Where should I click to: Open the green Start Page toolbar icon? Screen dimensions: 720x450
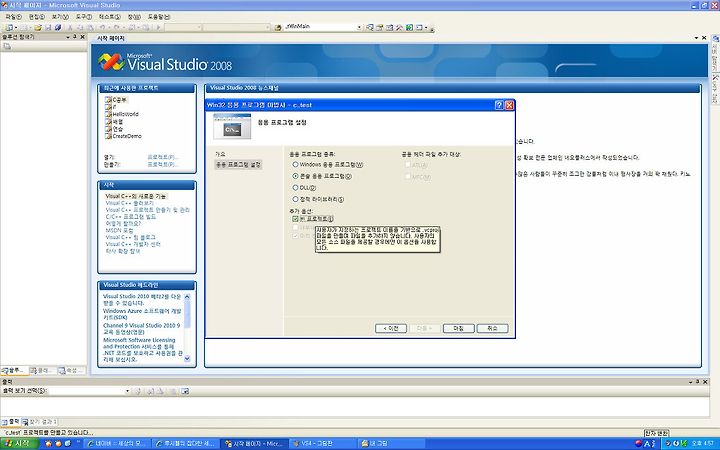409,28
